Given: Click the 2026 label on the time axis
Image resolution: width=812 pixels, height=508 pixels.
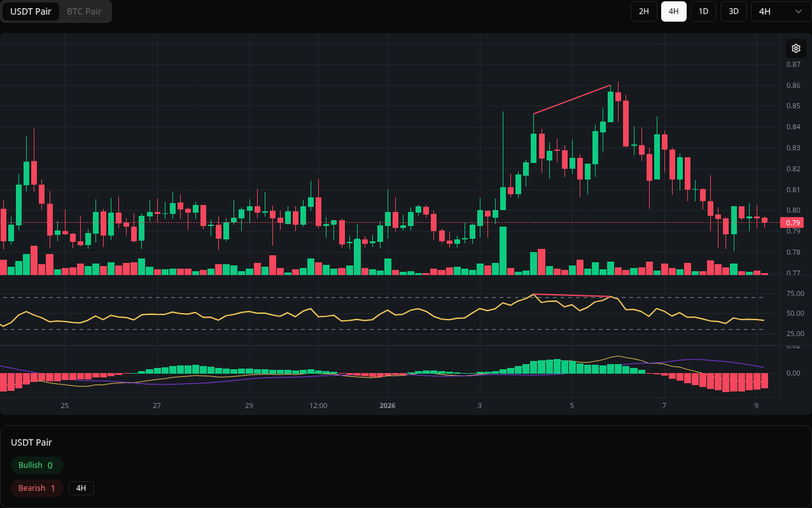Looking at the screenshot, I should (x=388, y=405).
